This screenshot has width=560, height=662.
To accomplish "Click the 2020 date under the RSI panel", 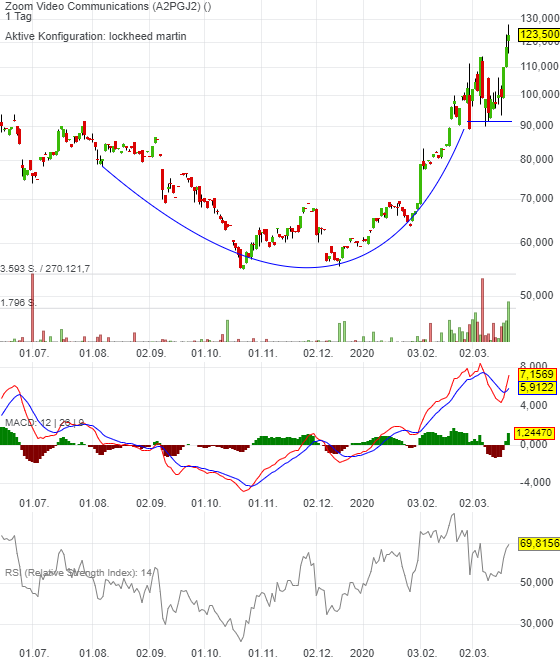I will tap(362, 653).
